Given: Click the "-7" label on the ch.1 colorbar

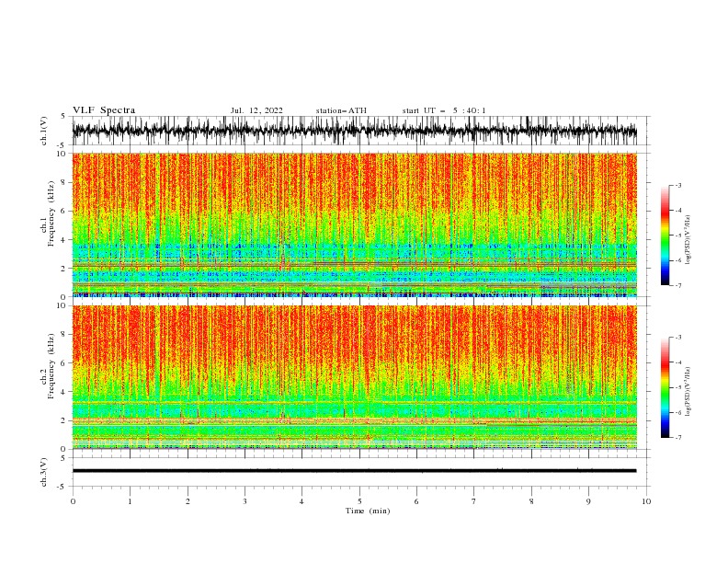Looking at the screenshot, I should [x=678, y=285].
